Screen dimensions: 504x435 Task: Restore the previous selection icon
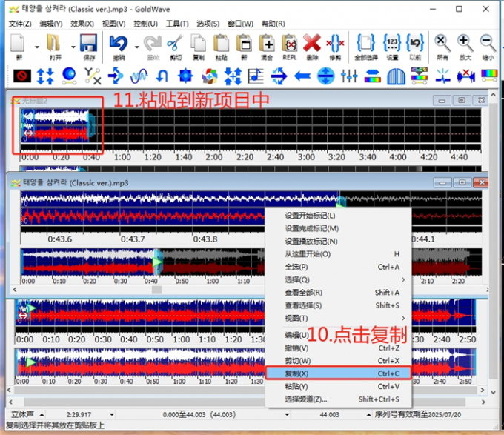click(415, 47)
